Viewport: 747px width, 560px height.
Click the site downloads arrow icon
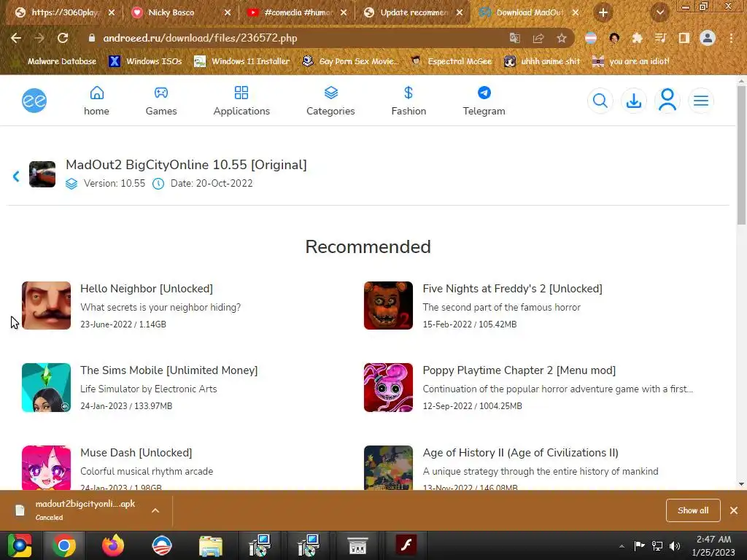pos(634,101)
